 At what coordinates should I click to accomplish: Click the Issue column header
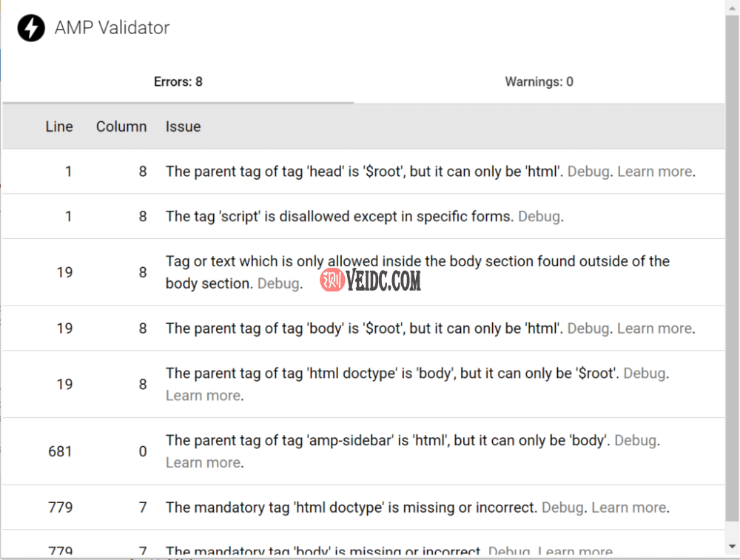pyautogui.click(x=183, y=126)
